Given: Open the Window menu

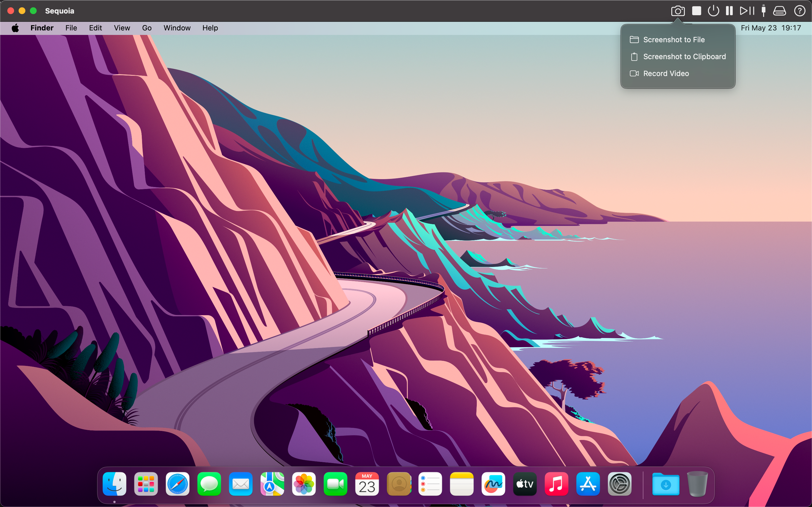Looking at the screenshot, I should tap(177, 28).
